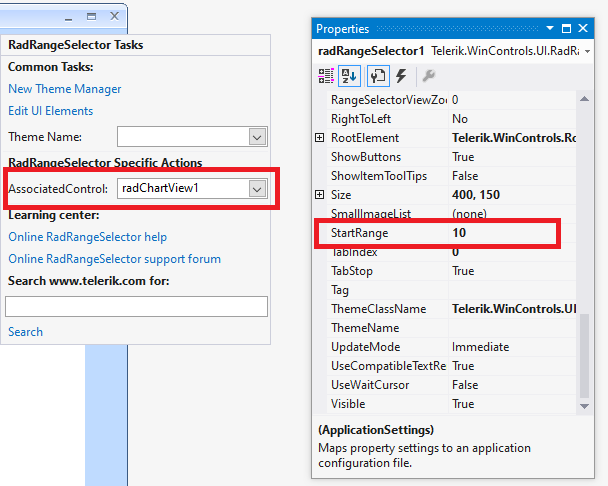Click the Search link below the textbox

pyautogui.click(x=25, y=332)
